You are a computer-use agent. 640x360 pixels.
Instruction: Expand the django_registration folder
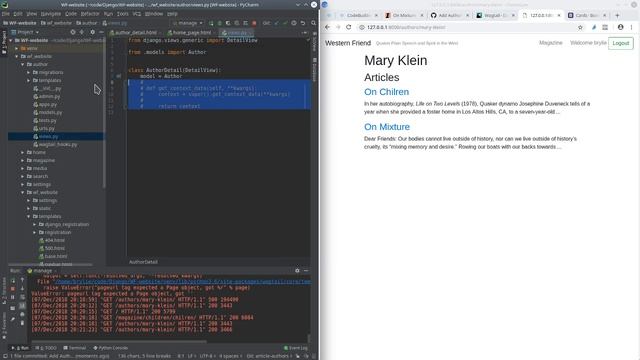[35, 224]
